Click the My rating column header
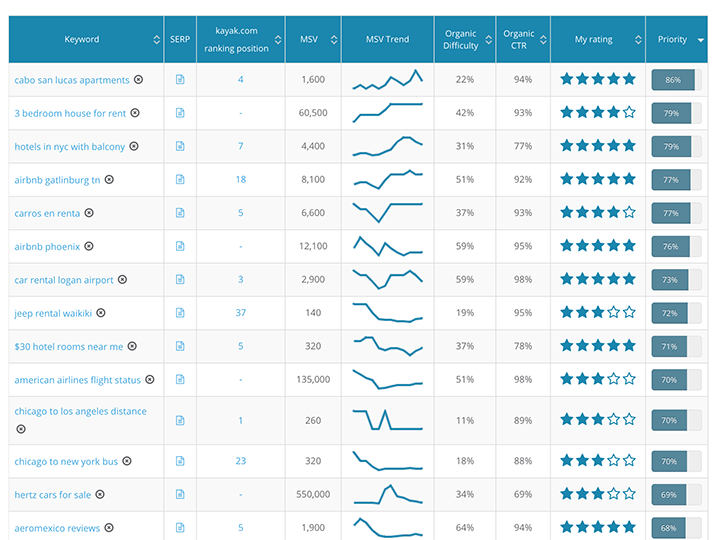Viewport: 720px width, 540px height. pos(594,40)
